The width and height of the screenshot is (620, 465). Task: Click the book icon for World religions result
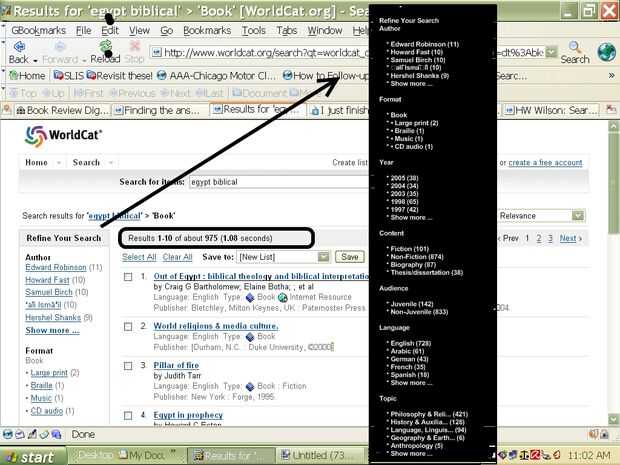click(x=250, y=337)
